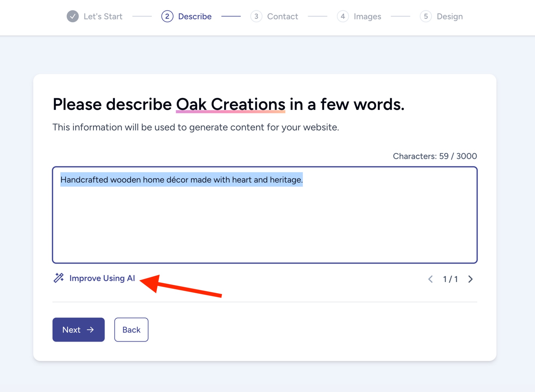Click inside the description text area

[264, 225]
